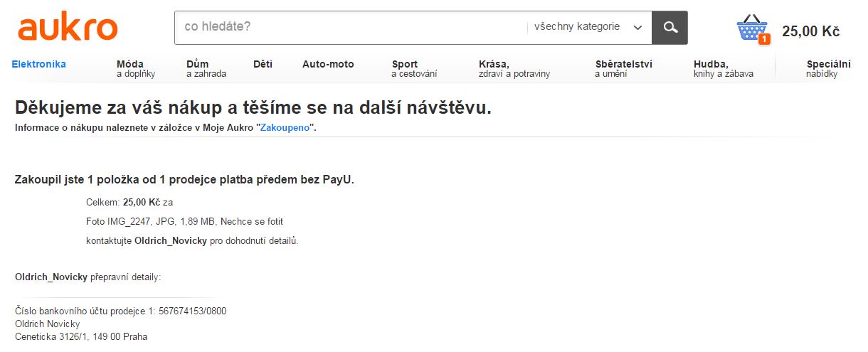Click the address Ceneticka 3126/1 line

81,336
